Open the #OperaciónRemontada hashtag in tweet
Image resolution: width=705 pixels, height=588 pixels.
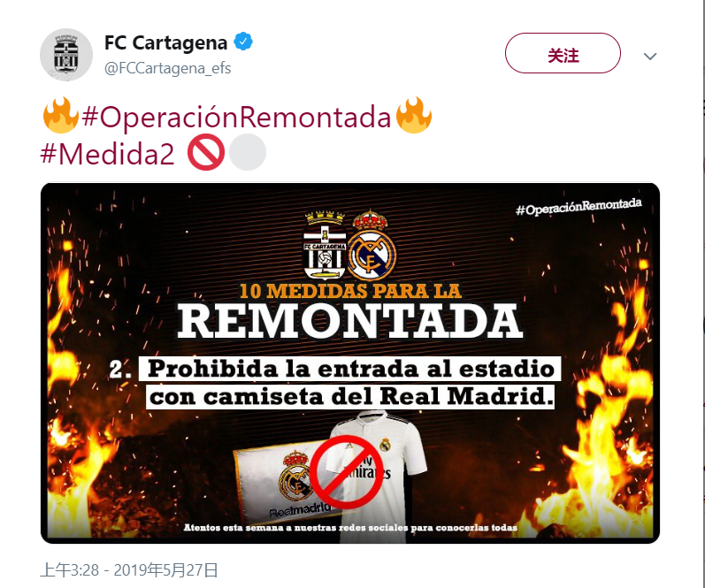click(x=236, y=118)
